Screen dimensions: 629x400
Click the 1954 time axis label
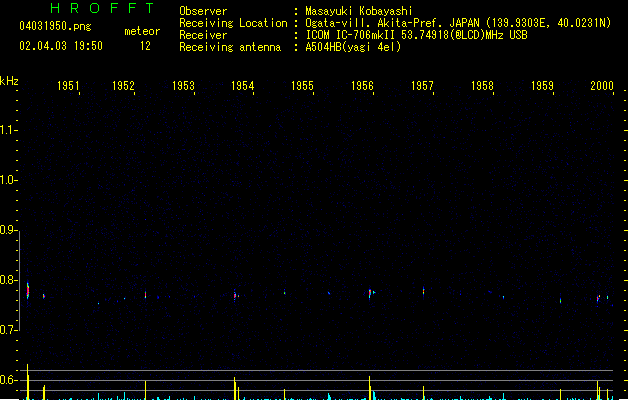point(243,85)
